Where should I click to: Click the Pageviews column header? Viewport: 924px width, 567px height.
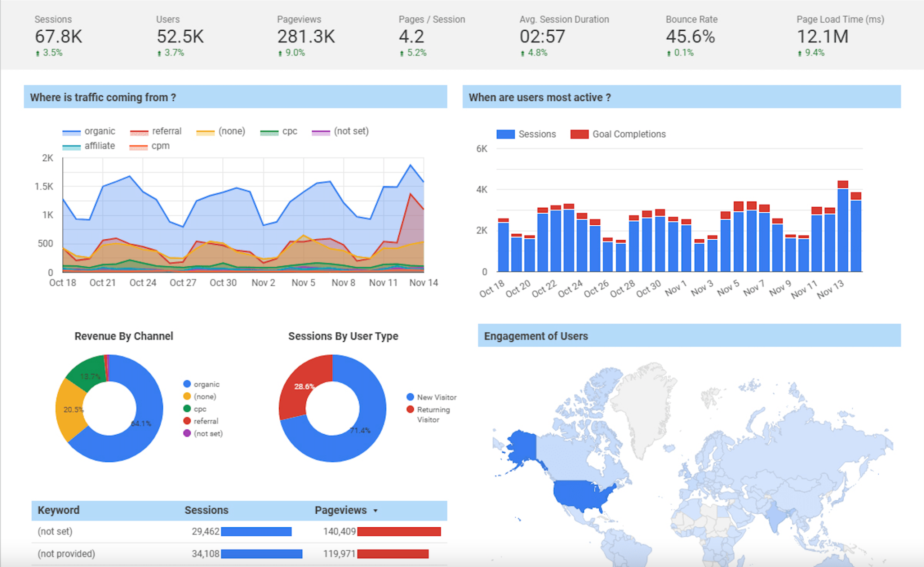[x=341, y=510]
